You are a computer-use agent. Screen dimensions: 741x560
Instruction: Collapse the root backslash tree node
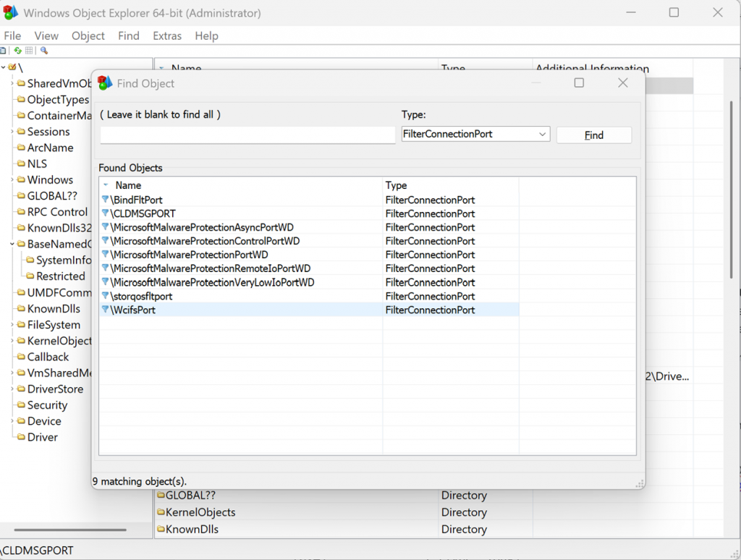(4, 67)
